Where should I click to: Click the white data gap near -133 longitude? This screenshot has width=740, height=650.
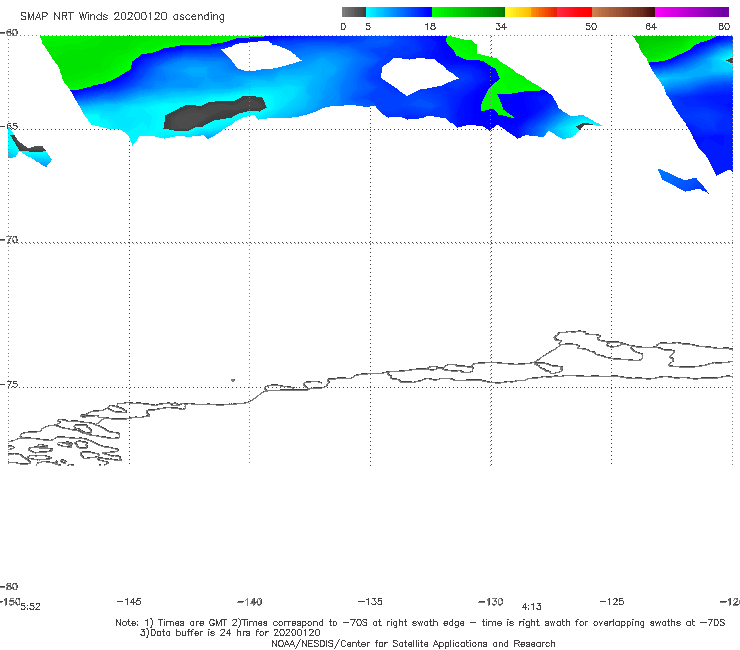pyautogui.click(x=419, y=76)
